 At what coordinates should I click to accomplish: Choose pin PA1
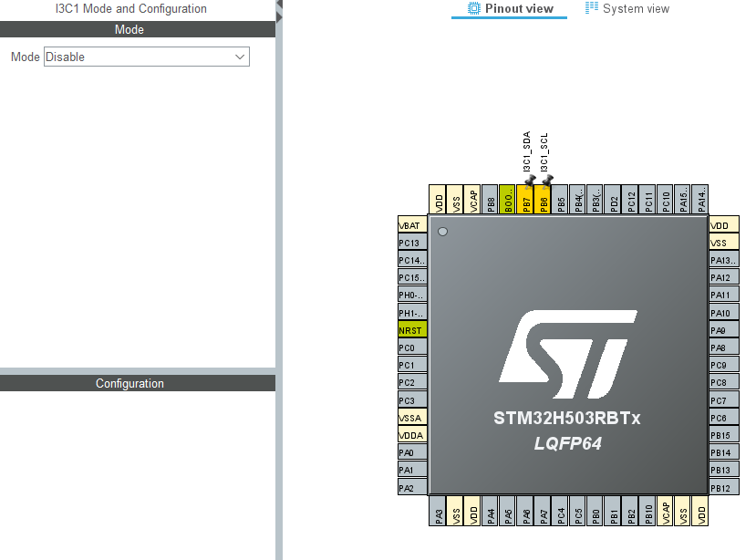pos(412,470)
